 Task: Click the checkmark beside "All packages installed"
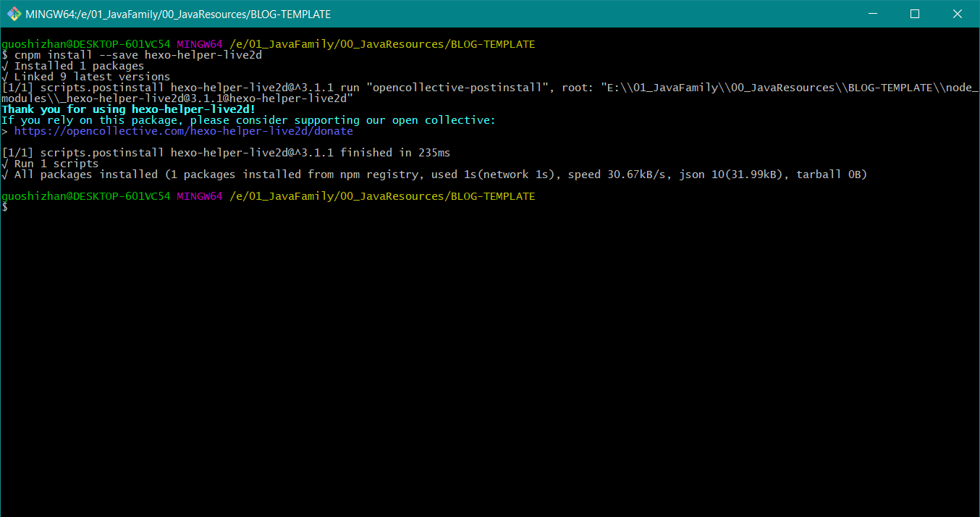(x=5, y=175)
